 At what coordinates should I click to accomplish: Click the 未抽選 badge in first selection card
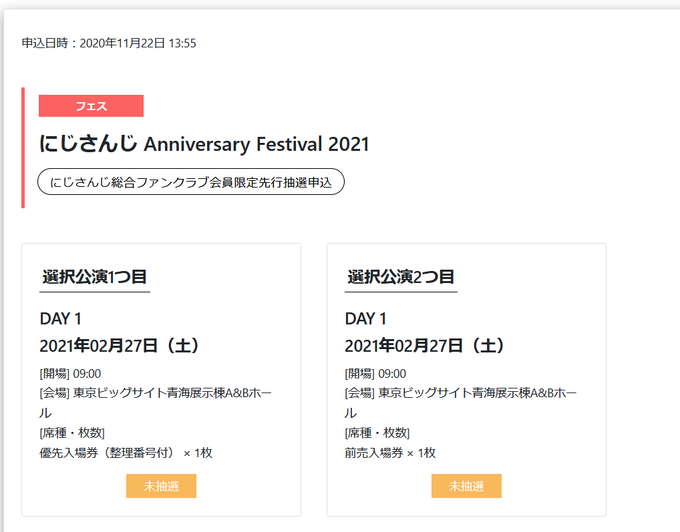pos(161,486)
